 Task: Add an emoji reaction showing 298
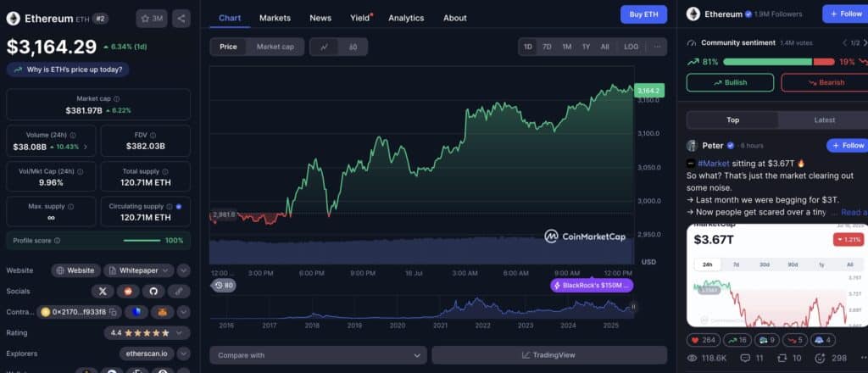[831, 358]
